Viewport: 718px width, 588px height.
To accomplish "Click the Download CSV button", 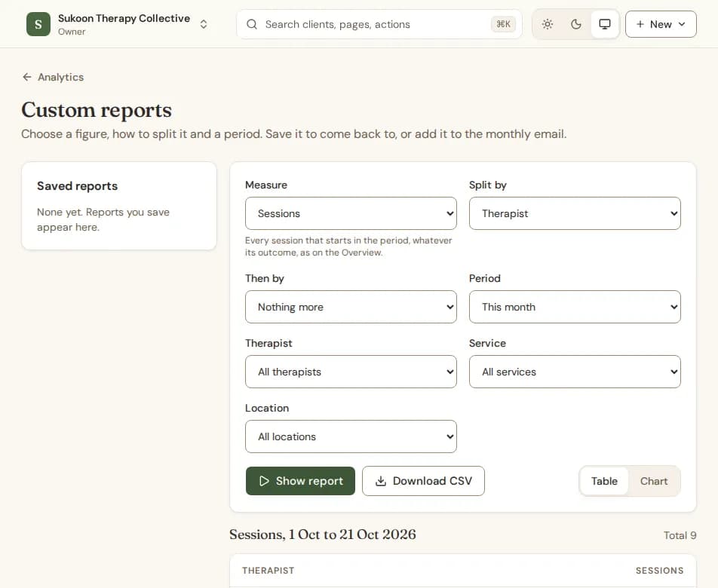I will [x=423, y=481].
